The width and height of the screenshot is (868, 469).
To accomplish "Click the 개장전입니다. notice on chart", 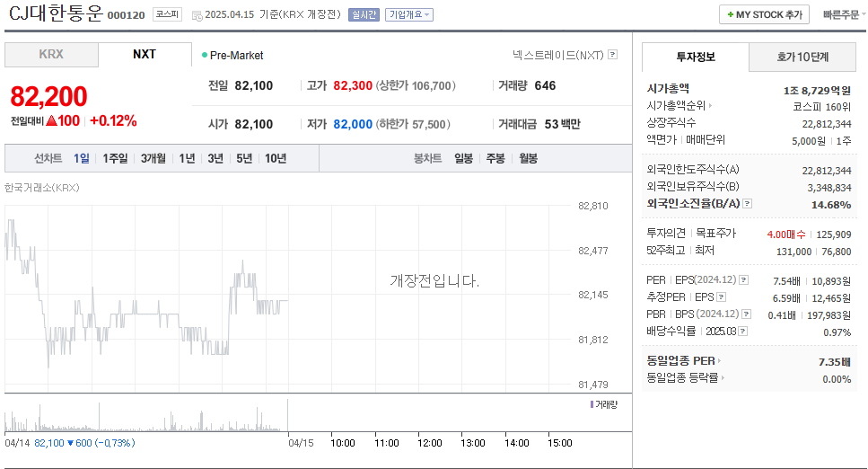I will 434,281.
